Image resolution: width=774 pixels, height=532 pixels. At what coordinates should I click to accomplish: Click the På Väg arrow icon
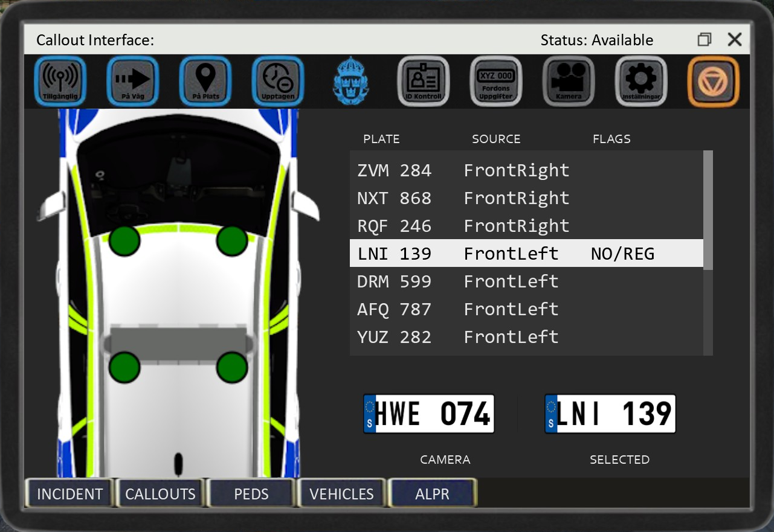point(133,81)
